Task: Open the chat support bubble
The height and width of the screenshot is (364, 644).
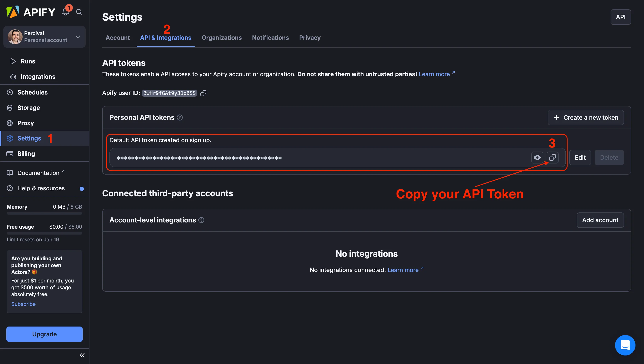Action: pos(625,345)
